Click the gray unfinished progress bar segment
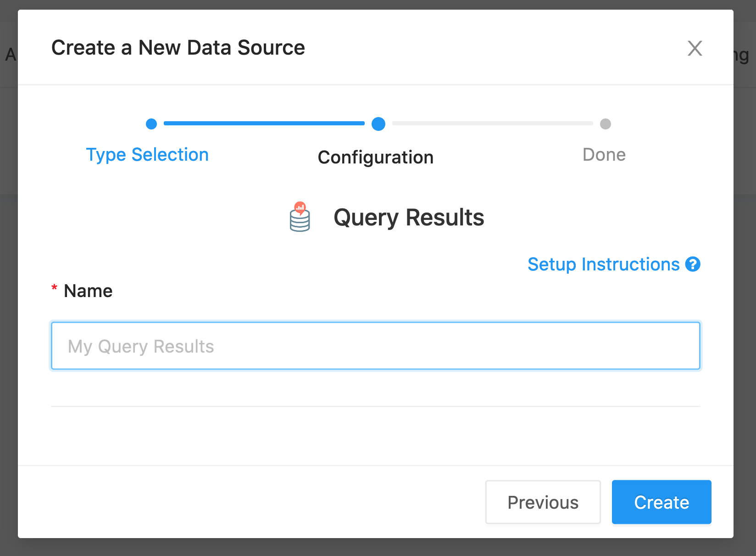The width and height of the screenshot is (756, 556). point(492,124)
